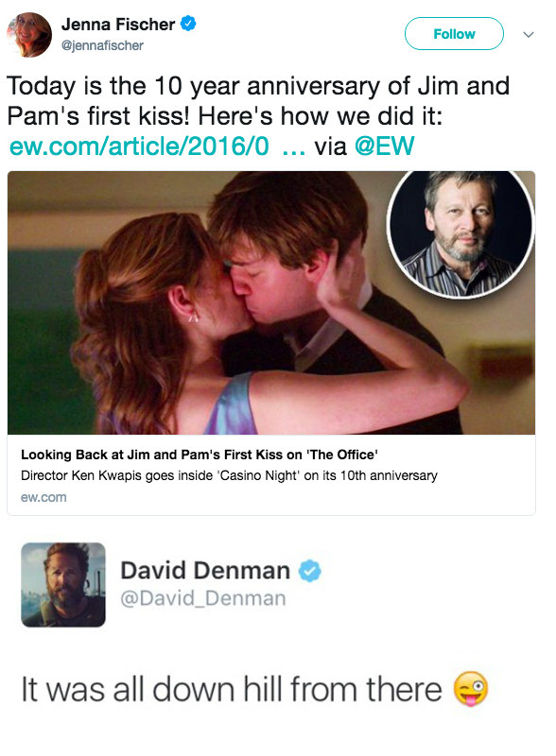Click the David Denman display name
This screenshot has width=556, height=756.
(x=205, y=571)
